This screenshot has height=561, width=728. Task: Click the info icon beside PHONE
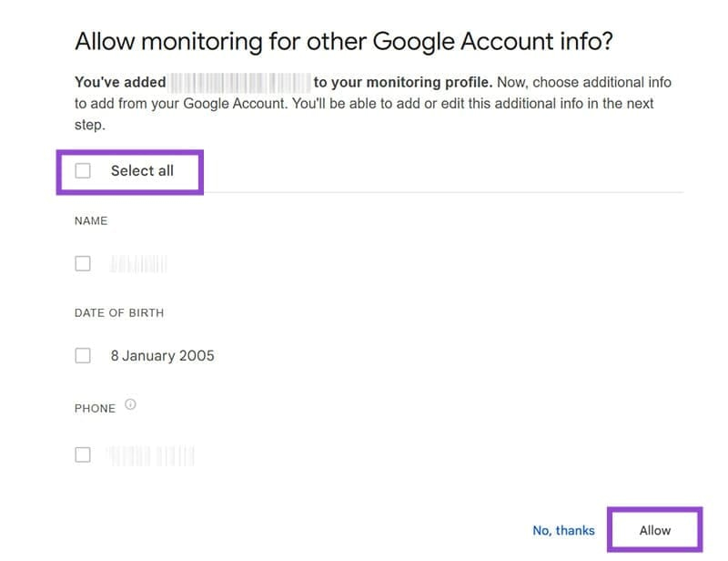point(130,406)
